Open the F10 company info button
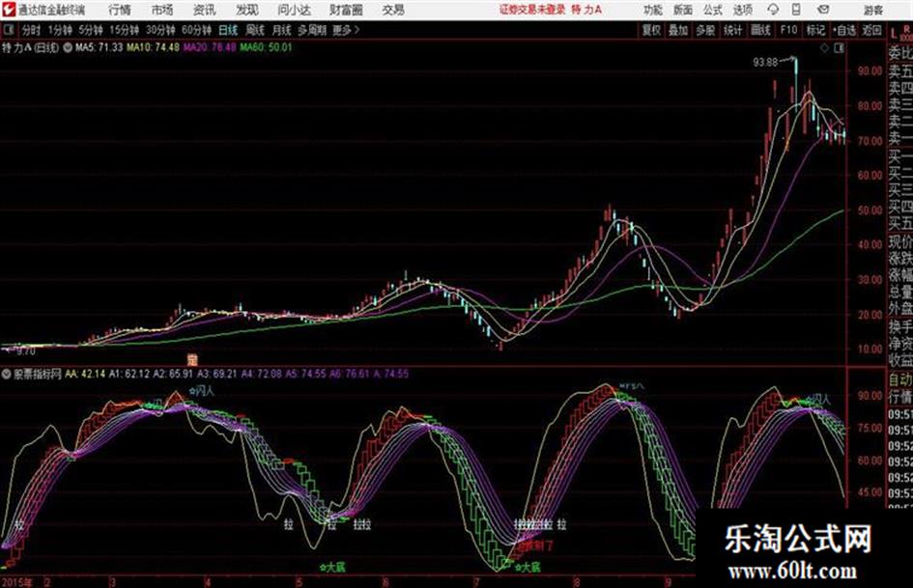Viewport: 913px width, 588px height. pos(788,30)
